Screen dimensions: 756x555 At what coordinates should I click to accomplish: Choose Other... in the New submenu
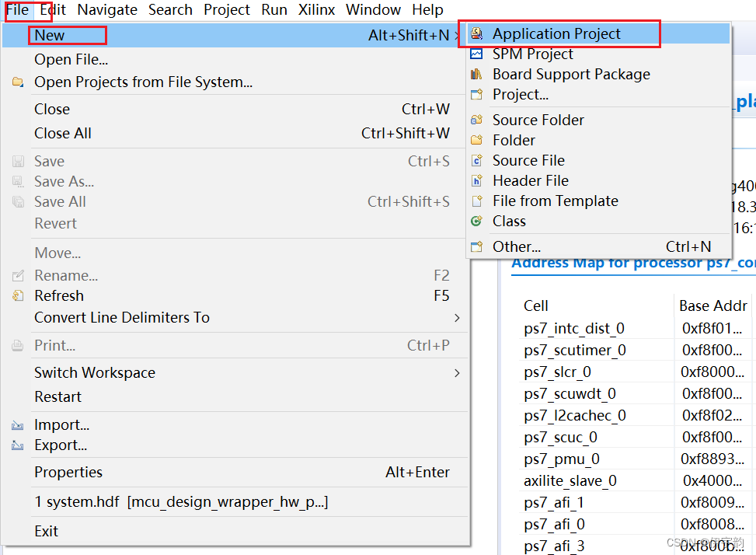coord(516,247)
